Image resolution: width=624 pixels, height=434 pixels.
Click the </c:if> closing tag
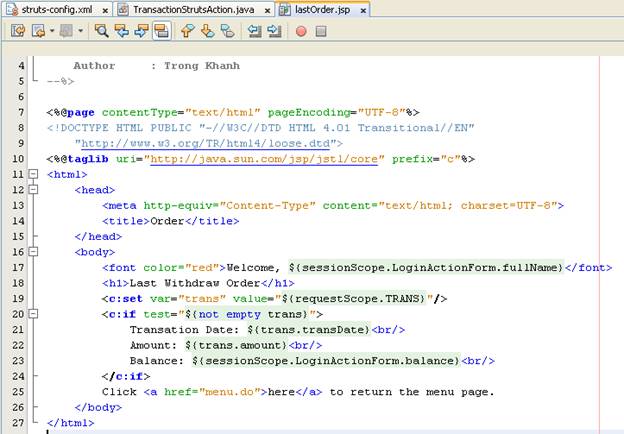[x=126, y=376]
